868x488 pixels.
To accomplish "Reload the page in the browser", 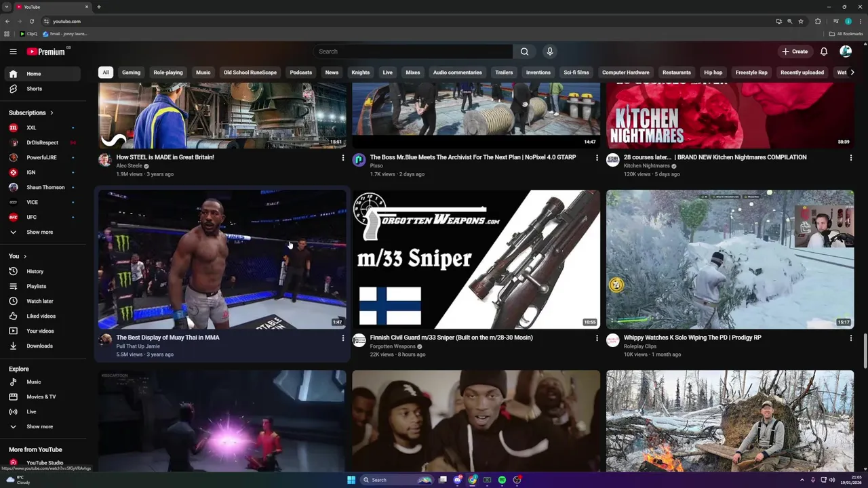I will pos(31,21).
